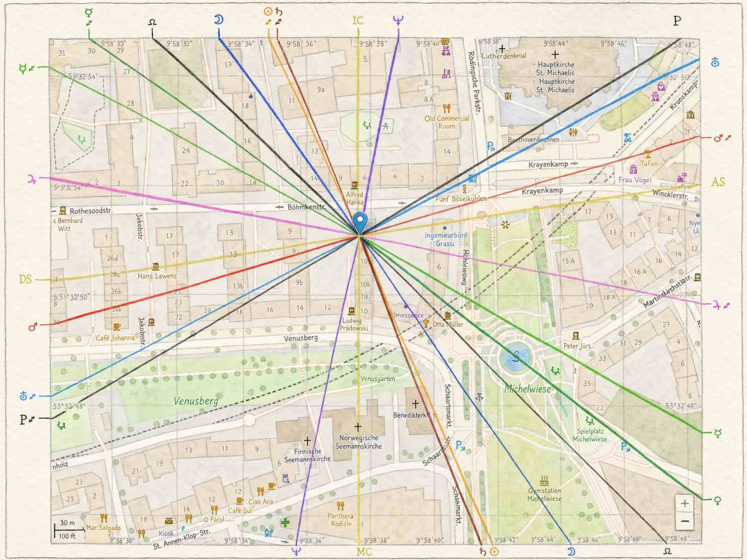This screenshot has width=747, height=560.
Task: Select the blue Moon symbol at the bottom edge
Action: [571, 551]
